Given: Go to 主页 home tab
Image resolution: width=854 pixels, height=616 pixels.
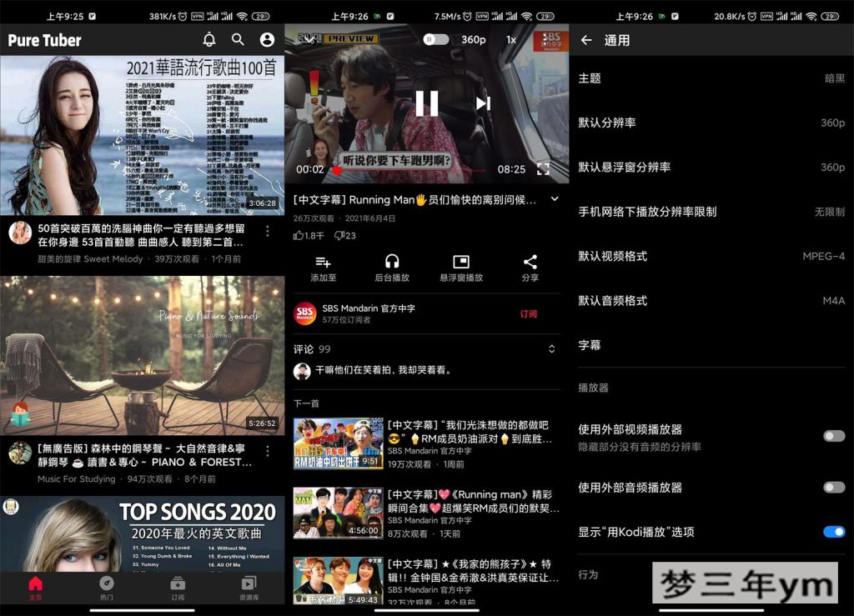Looking at the screenshot, I should [35, 588].
